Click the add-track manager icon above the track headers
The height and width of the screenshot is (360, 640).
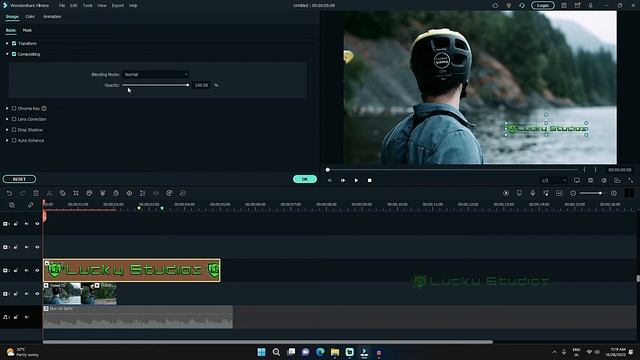(x=12, y=205)
